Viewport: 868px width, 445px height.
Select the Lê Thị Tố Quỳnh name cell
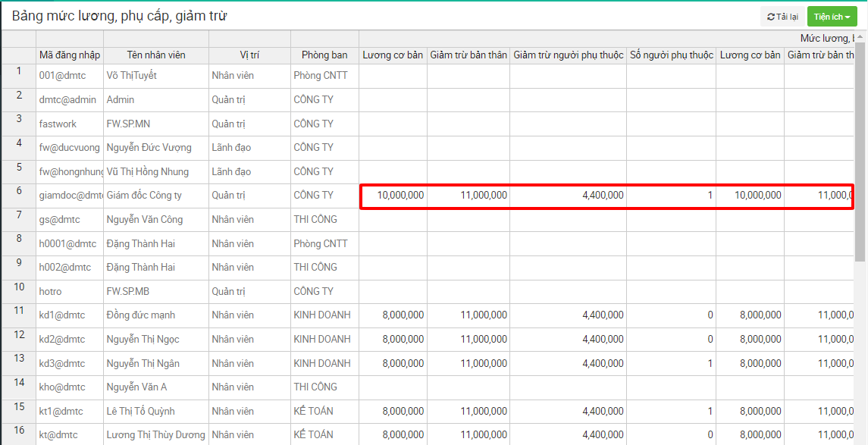156,412
